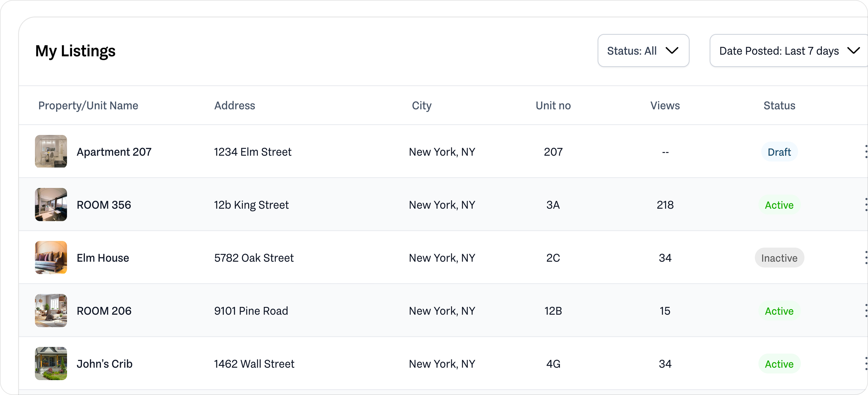Select the Apartment 207 listing name
The image size is (868, 395).
coord(114,152)
